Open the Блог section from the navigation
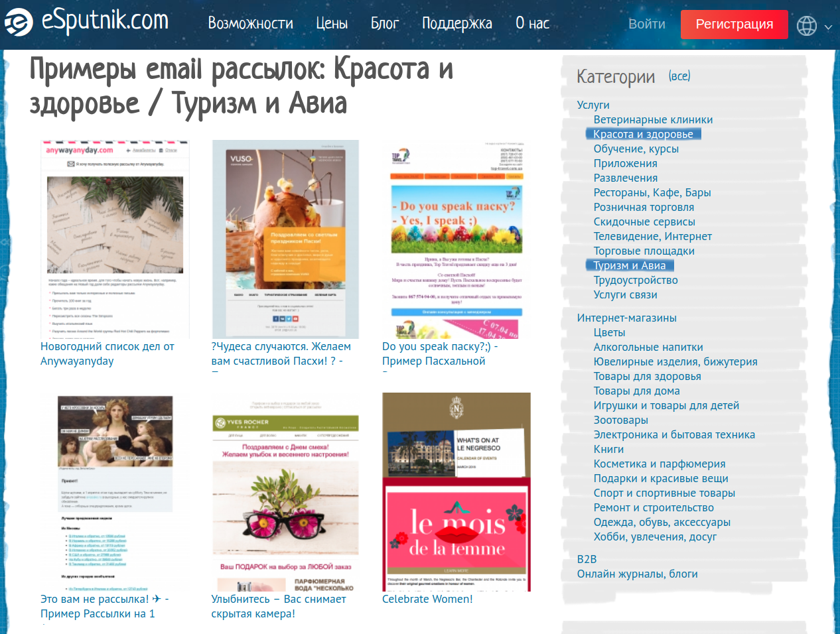Viewport: 840px width, 634px height. point(385,23)
